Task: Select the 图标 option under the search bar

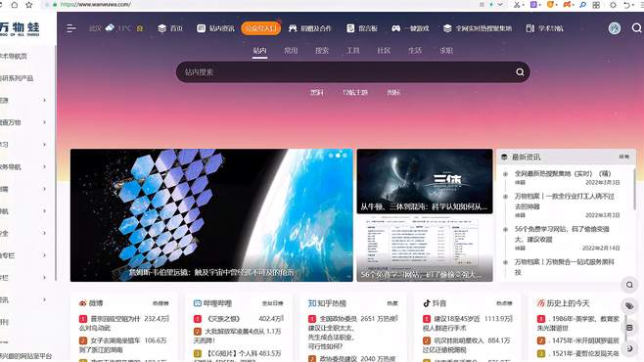Action: pos(393,93)
